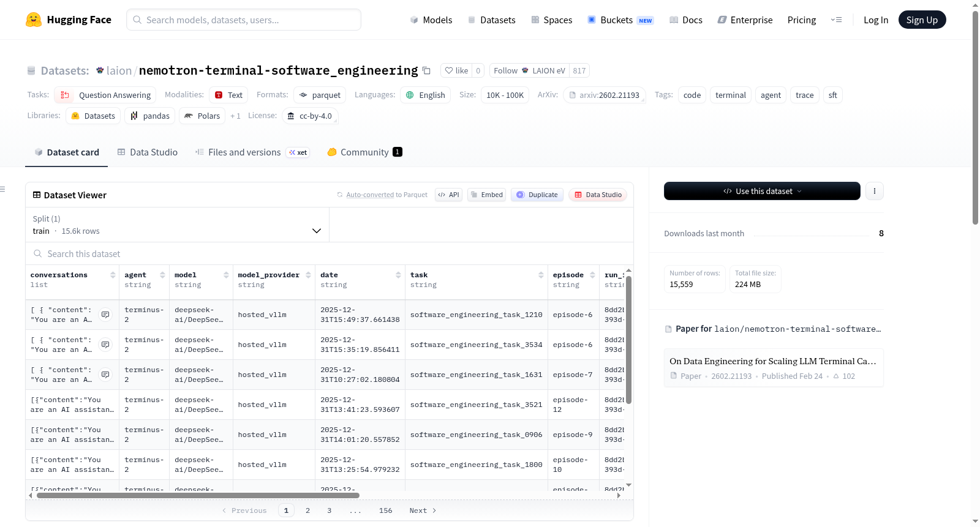Viewport: 980px width, 527px height.
Task: Sort by the conversations column icon
Action: point(113,275)
